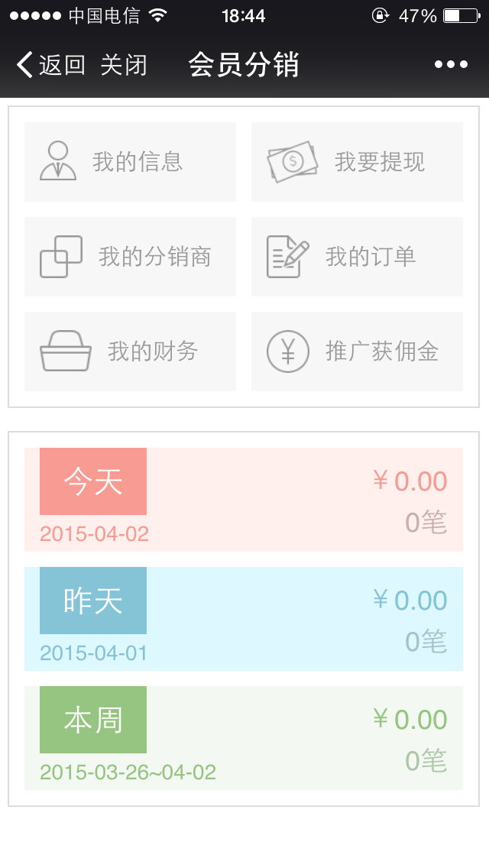Image resolution: width=489 pixels, height=868 pixels.
Task: Tap the banknote icon for 我要提现
Action: [x=293, y=161]
